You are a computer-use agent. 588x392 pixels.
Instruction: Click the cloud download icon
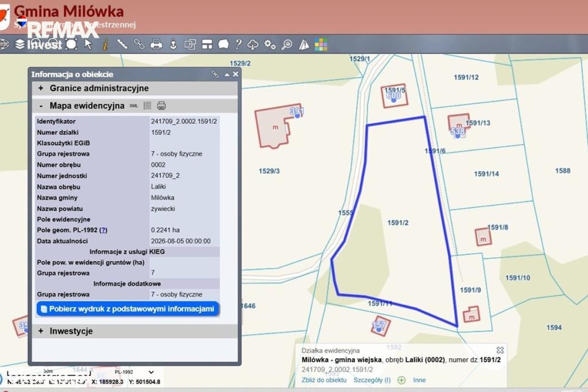pos(253,45)
